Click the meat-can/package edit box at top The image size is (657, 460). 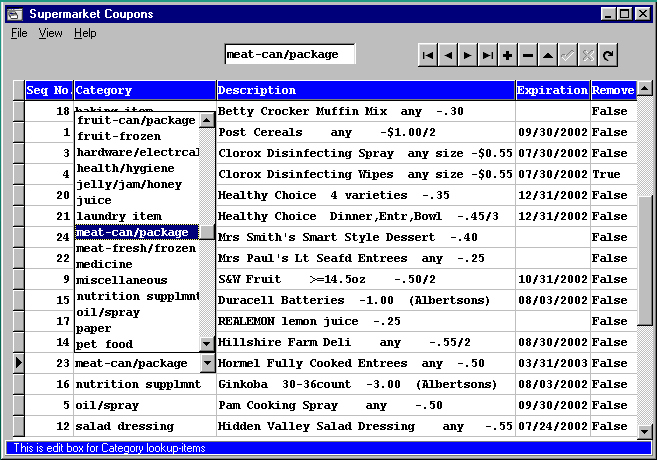[290, 54]
